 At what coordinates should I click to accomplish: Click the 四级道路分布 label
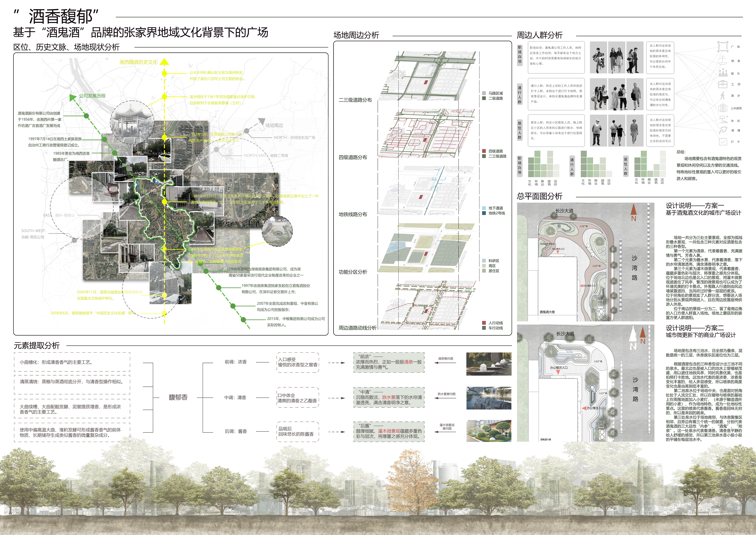pos(353,158)
